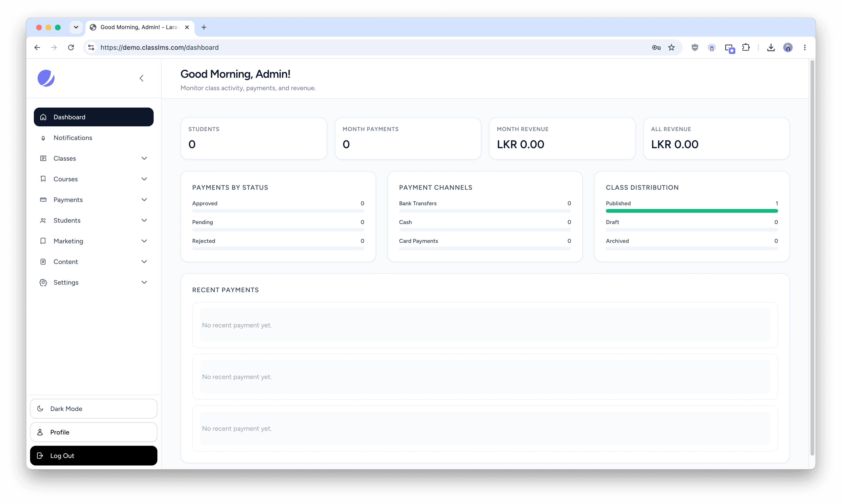Screen dimensions: 842x504
Task: Click the 'ALL REVENUE' label
Action: pos(671,129)
